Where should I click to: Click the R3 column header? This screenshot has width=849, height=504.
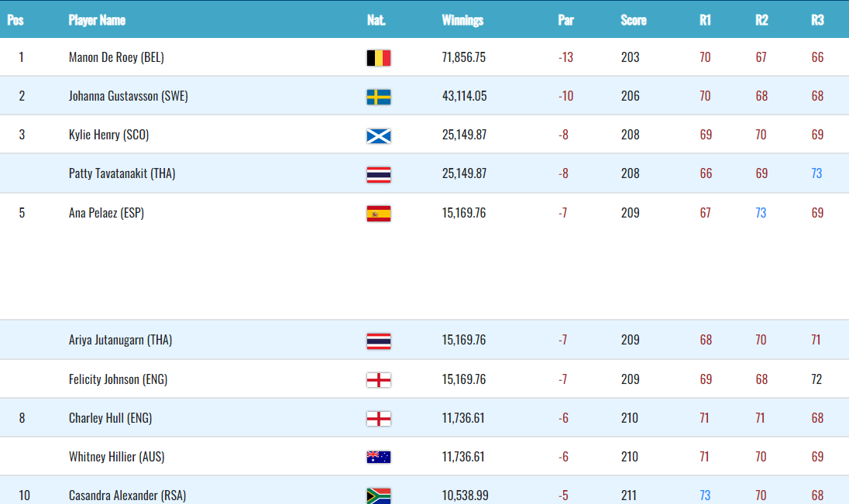817,20
